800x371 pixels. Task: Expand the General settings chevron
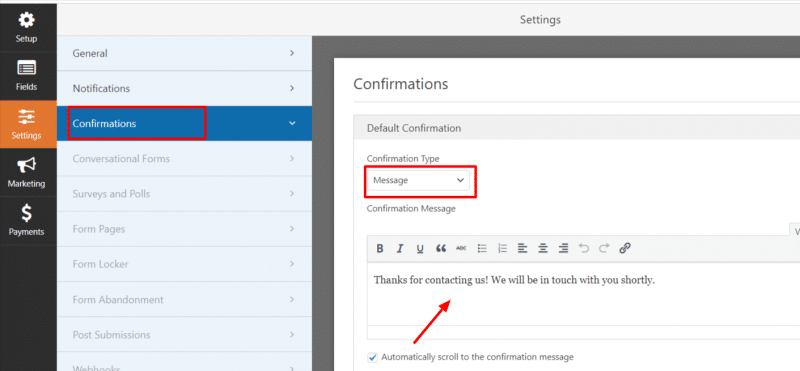(292, 53)
